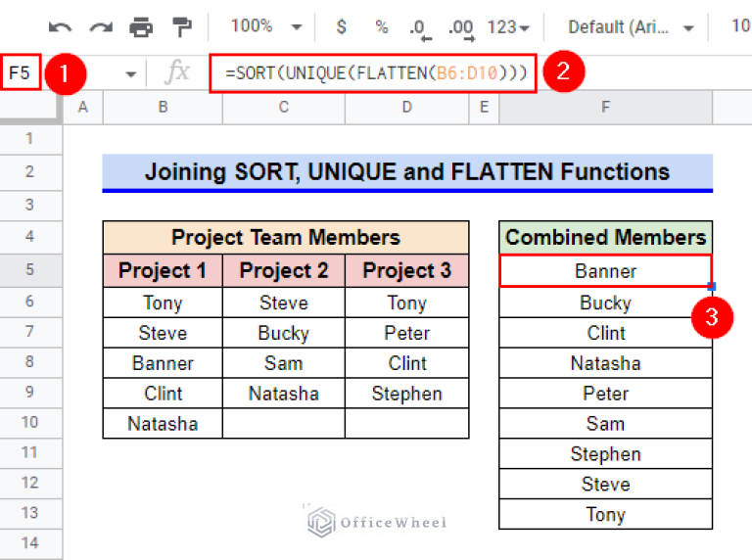Format as currency with dollar sign
The width and height of the screenshot is (752, 560).
point(341,26)
